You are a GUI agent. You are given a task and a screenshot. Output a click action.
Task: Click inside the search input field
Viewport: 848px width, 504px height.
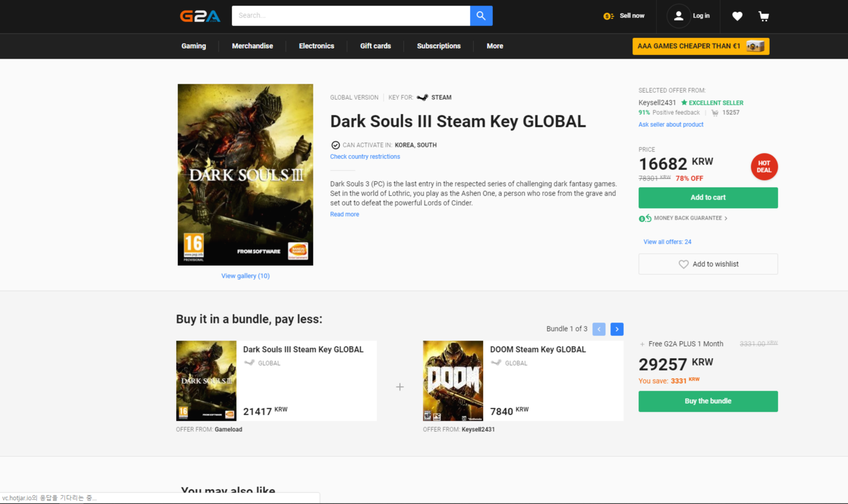pyautogui.click(x=351, y=16)
